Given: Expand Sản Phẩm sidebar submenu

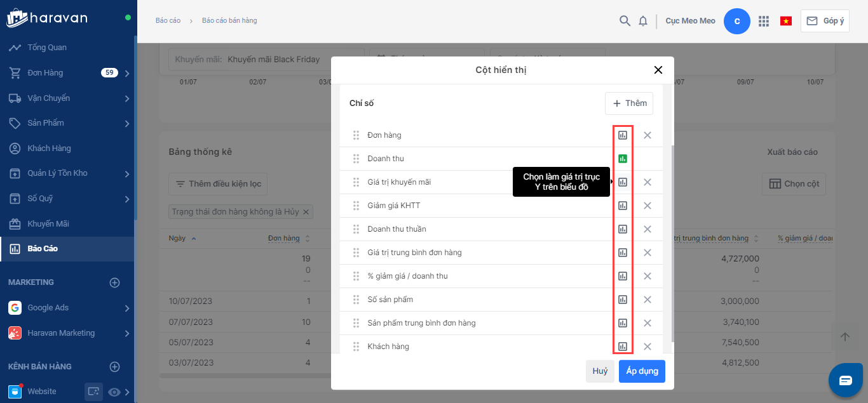Looking at the screenshot, I should 127,123.
